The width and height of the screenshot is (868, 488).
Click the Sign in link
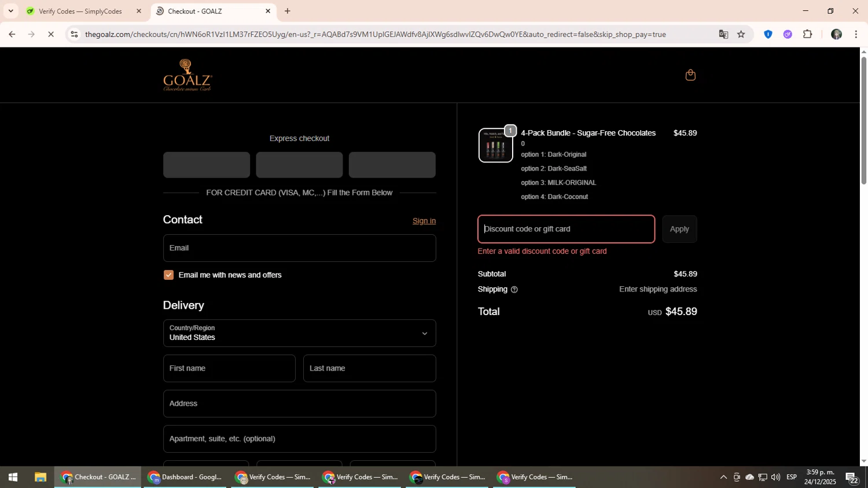point(424,221)
